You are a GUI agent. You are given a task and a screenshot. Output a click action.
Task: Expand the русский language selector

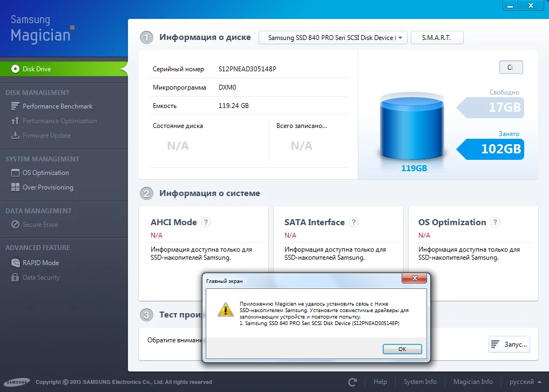click(x=525, y=382)
